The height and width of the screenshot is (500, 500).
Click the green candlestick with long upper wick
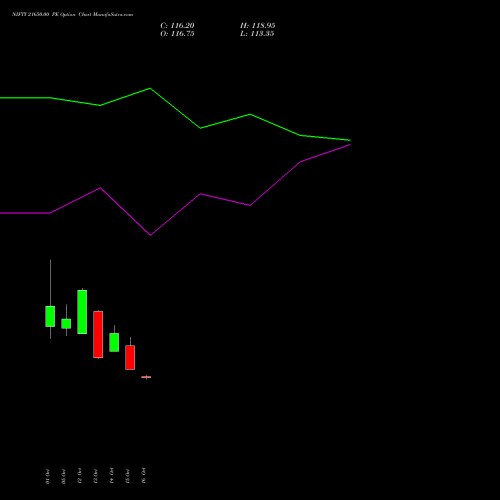coord(50,316)
